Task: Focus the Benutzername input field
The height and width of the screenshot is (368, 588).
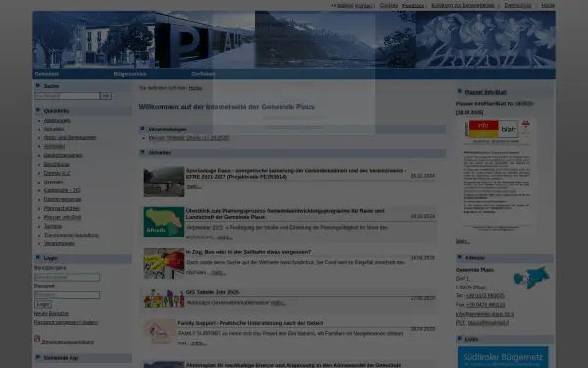Action: [x=67, y=277]
